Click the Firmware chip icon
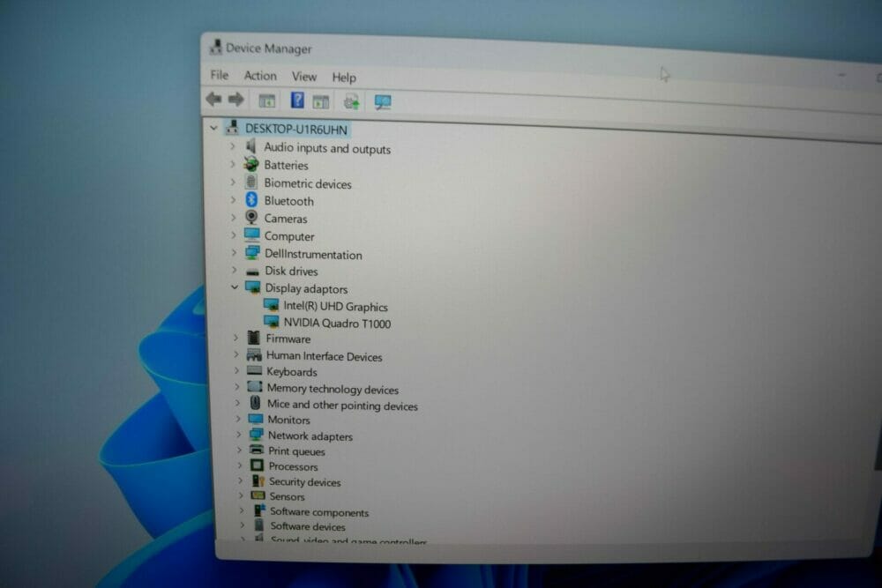This screenshot has width=882, height=588. coord(254,338)
